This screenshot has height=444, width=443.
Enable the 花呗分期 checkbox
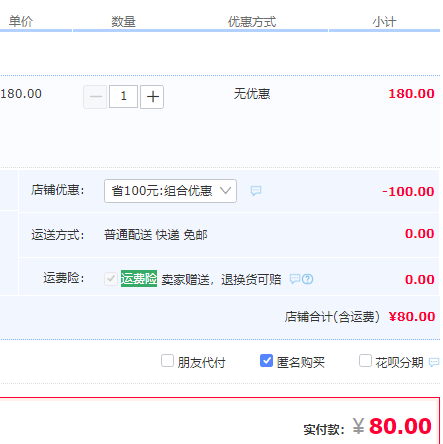point(365,361)
